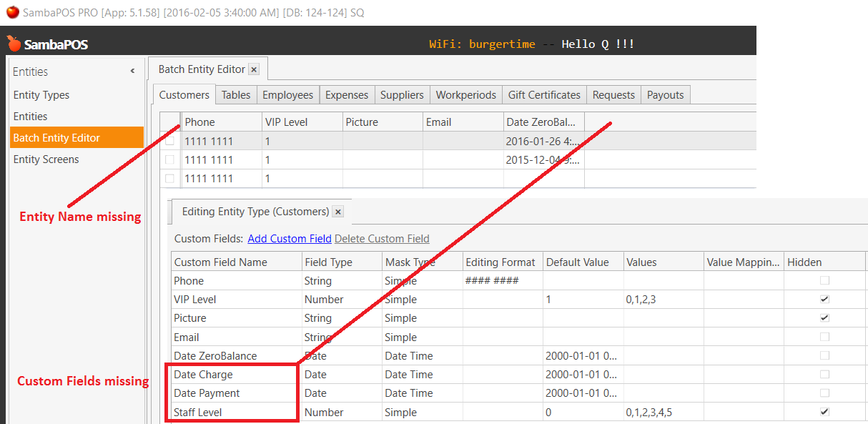Toggle Hidden checkbox for Date ZeroBalance field

pos(824,356)
